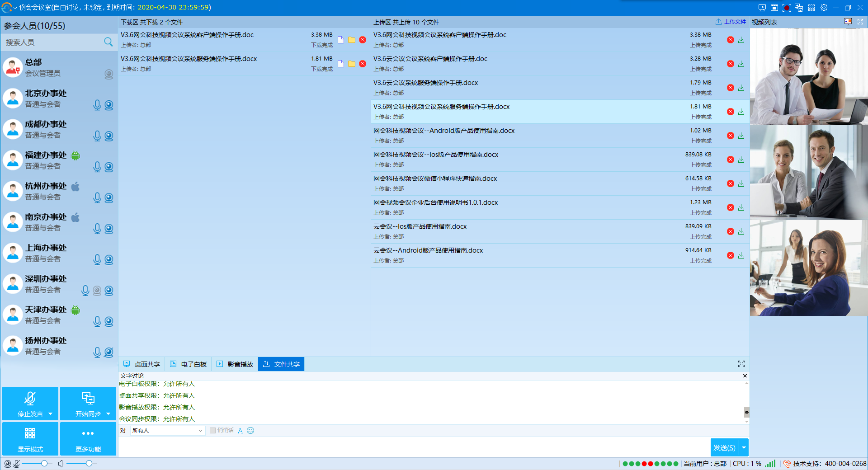Expand the 停止发言 dropdown arrow
The image size is (868, 470).
[50, 414]
